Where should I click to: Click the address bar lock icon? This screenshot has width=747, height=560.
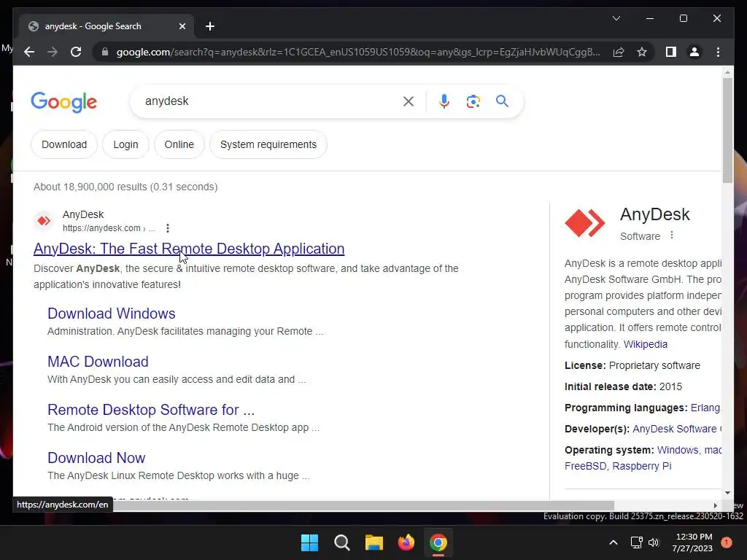pos(105,52)
